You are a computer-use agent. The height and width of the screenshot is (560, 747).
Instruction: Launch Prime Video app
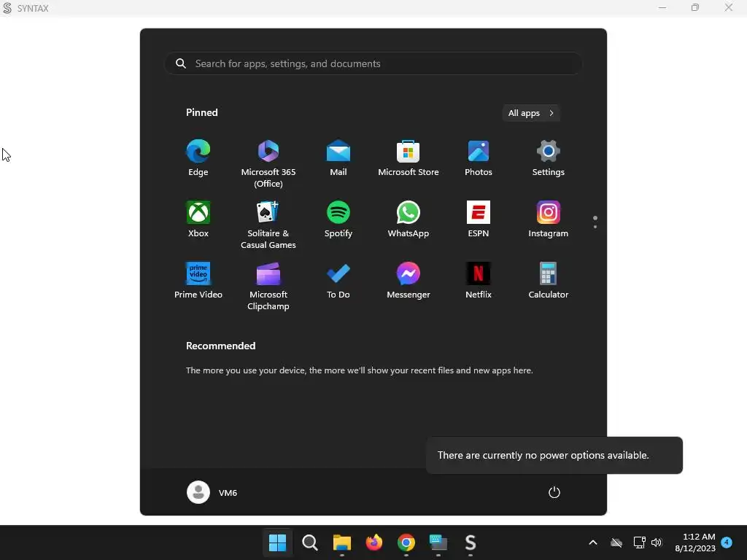[x=198, y=281]
